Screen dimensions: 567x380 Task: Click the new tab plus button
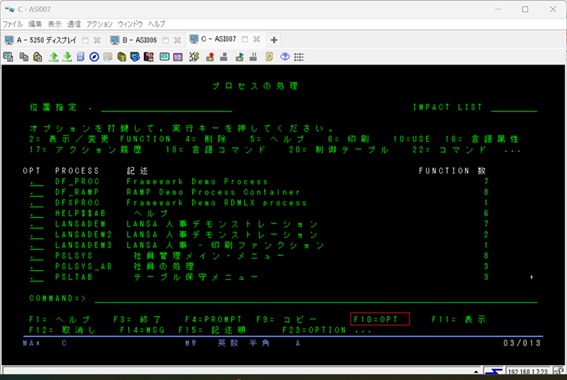274,40
